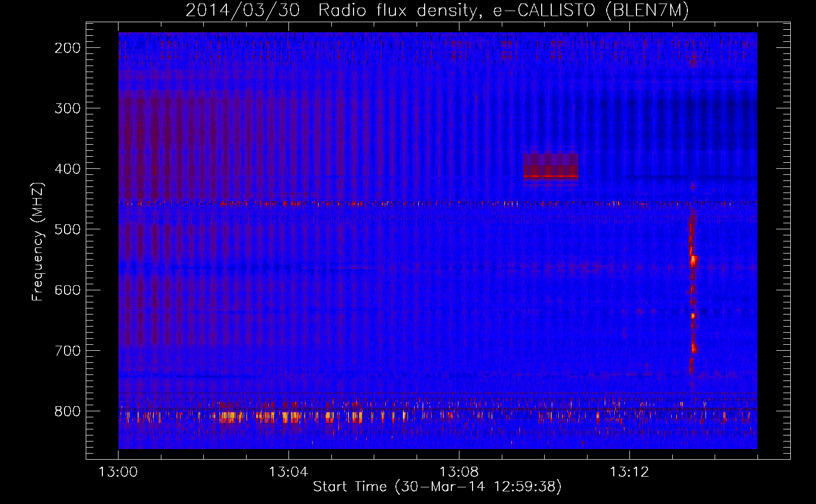
Task: Click the '400' frequency tick label
Action: [68, 169]
